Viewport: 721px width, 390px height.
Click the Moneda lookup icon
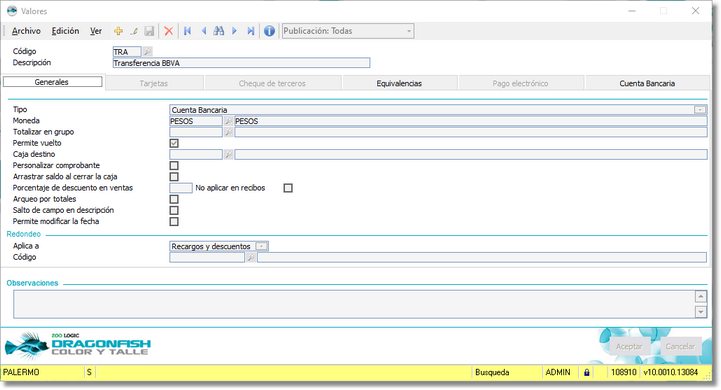pyautogui.click(x=228, y=121)
